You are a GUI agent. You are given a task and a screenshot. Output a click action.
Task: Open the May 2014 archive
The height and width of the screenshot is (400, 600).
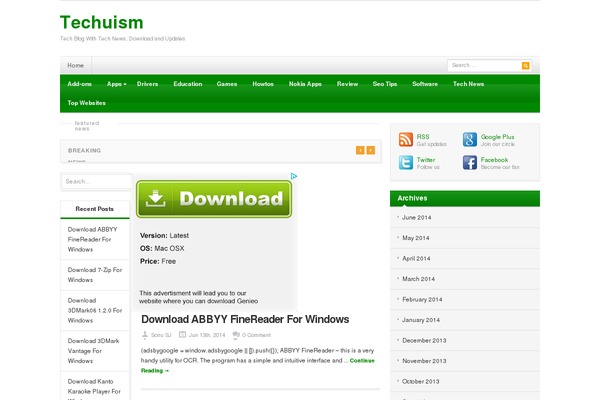pos(416,238)
